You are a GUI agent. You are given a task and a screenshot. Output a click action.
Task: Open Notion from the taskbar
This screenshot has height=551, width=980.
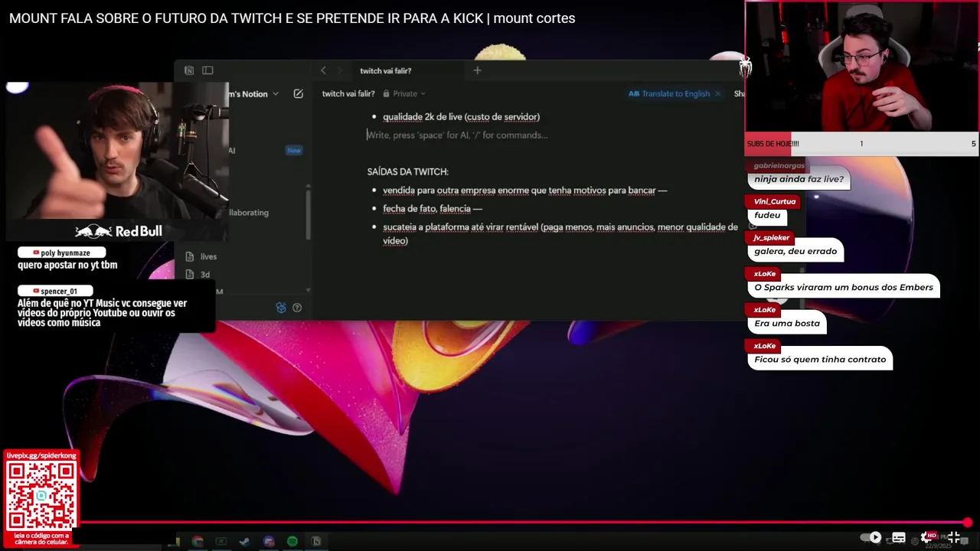pos(315,541)
